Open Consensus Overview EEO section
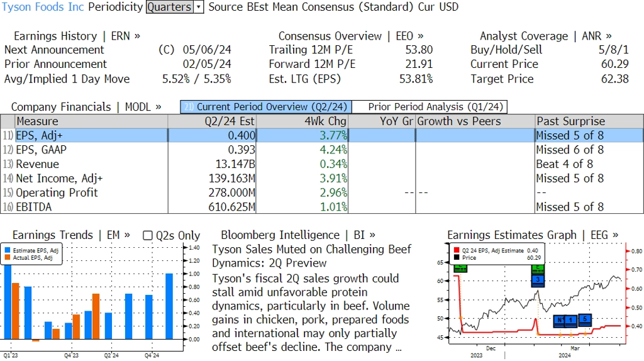Image resolution: width=644 pixels, height=361 pixels. [351, 36]
